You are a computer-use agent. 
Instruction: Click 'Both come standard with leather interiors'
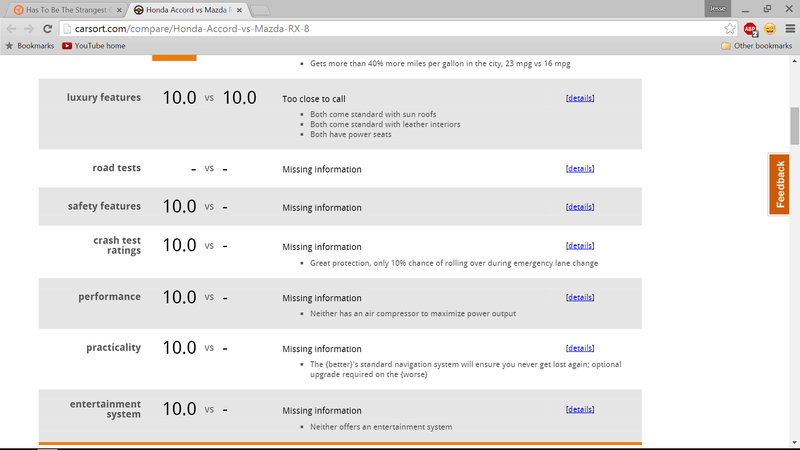[385, 124]
